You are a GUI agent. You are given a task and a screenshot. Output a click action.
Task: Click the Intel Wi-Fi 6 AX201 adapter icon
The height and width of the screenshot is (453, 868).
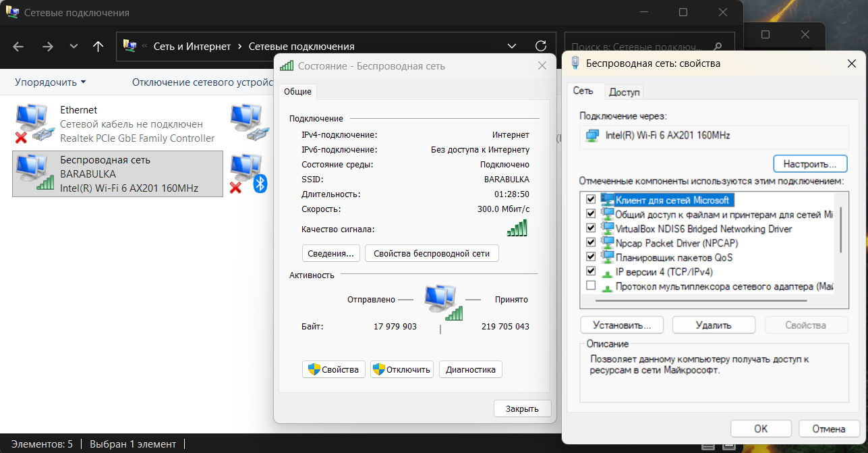click(592, 136)
